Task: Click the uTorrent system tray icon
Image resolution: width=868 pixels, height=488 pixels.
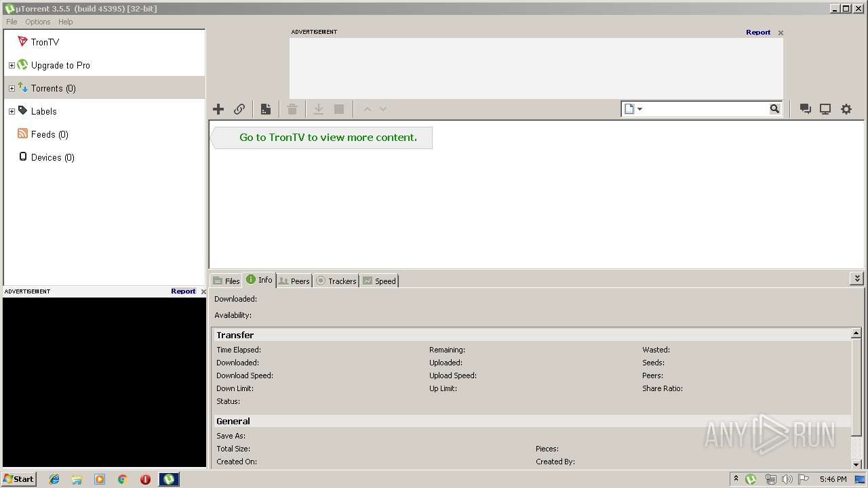Action: click(751, 479)
